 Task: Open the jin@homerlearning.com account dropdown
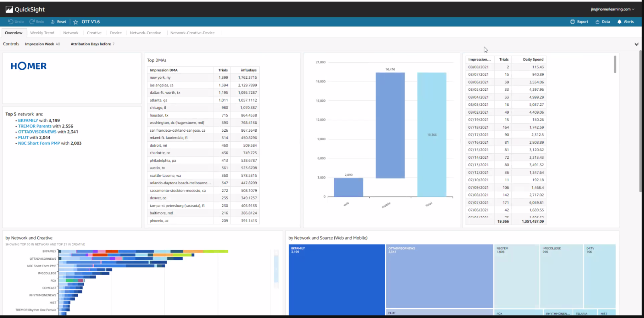pyautogui.click(x=612, y=9)
